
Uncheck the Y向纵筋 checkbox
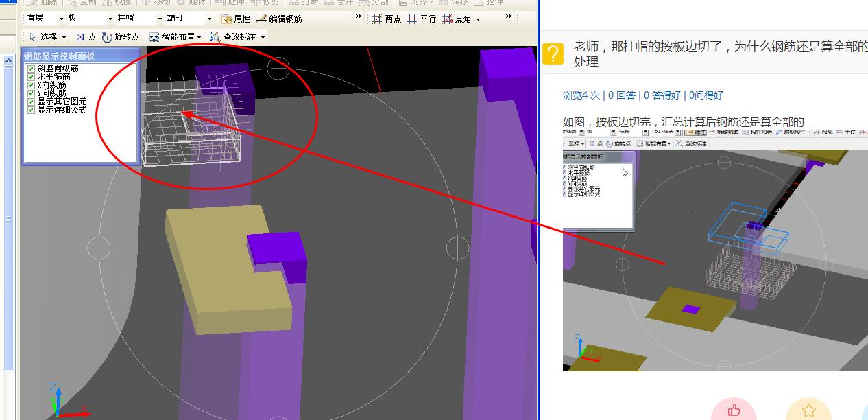(x=31, y=93)
